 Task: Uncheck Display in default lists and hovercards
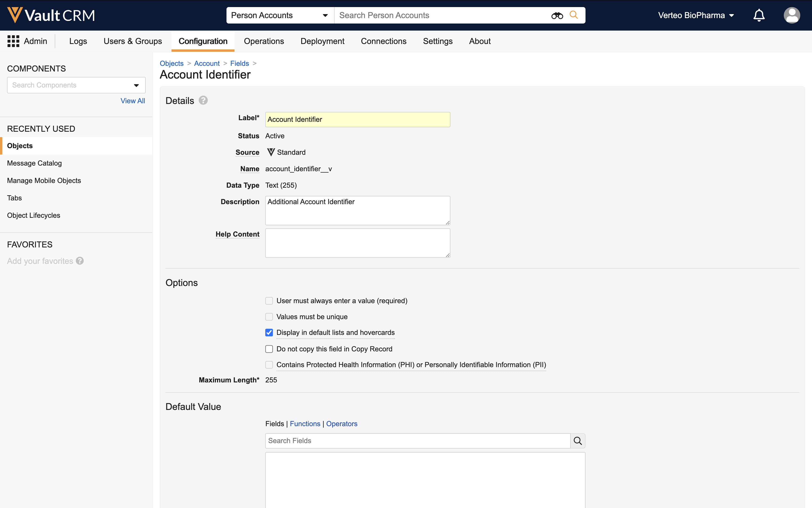tap(269, 333)
